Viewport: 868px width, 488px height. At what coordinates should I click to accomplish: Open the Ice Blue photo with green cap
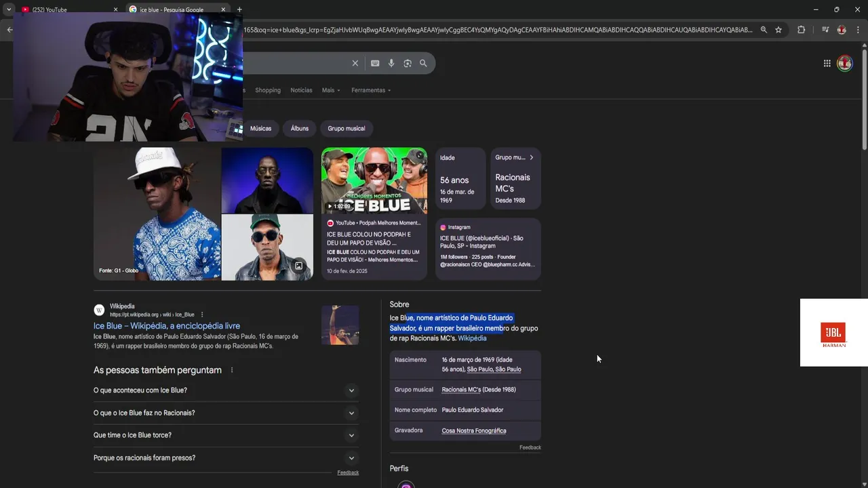tap(267, 247)
